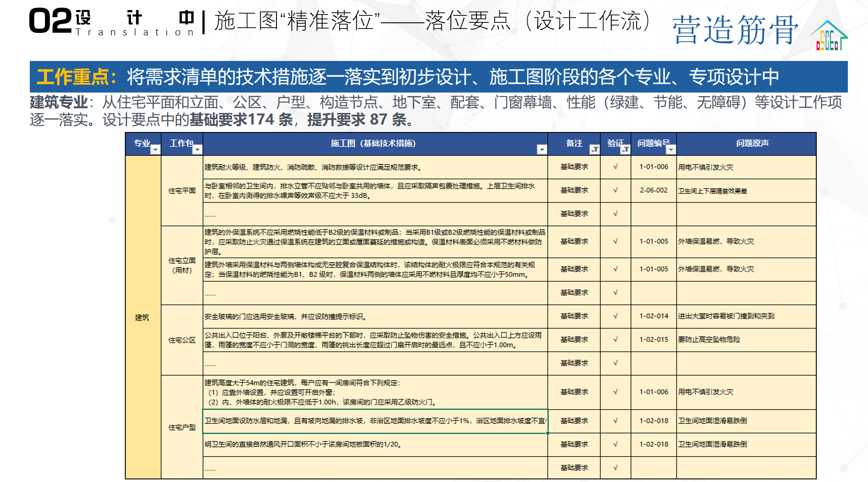
Task: Click the cell starting 公共出入口位于阳台
Action: click(x=375, y=340)
